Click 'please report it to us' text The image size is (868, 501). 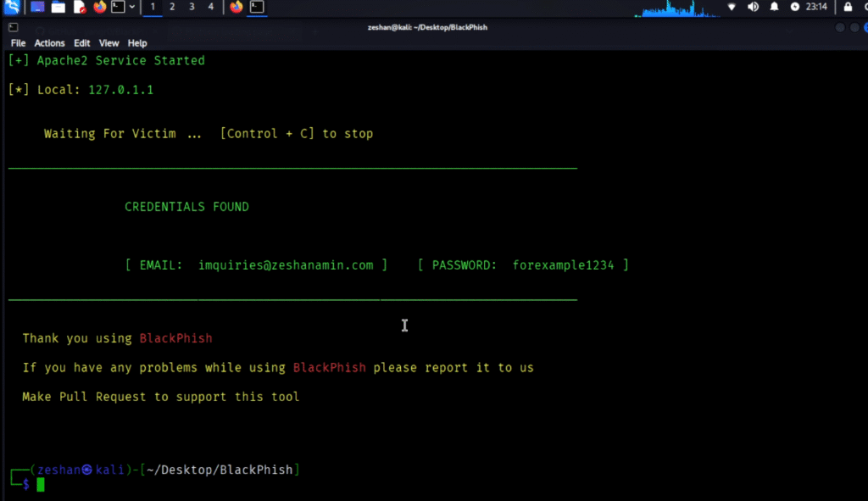(453, 368)
